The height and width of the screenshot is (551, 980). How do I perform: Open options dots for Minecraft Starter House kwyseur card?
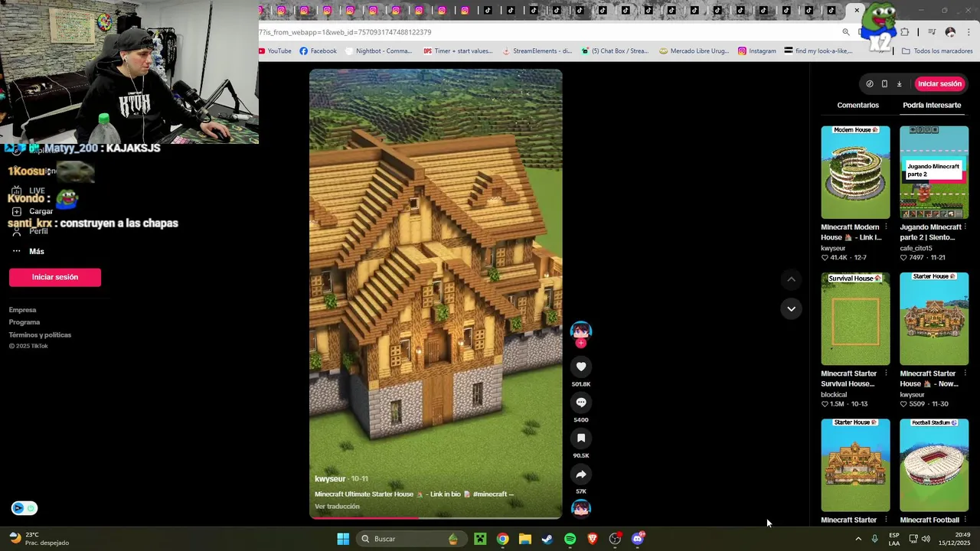click(965, 373)
